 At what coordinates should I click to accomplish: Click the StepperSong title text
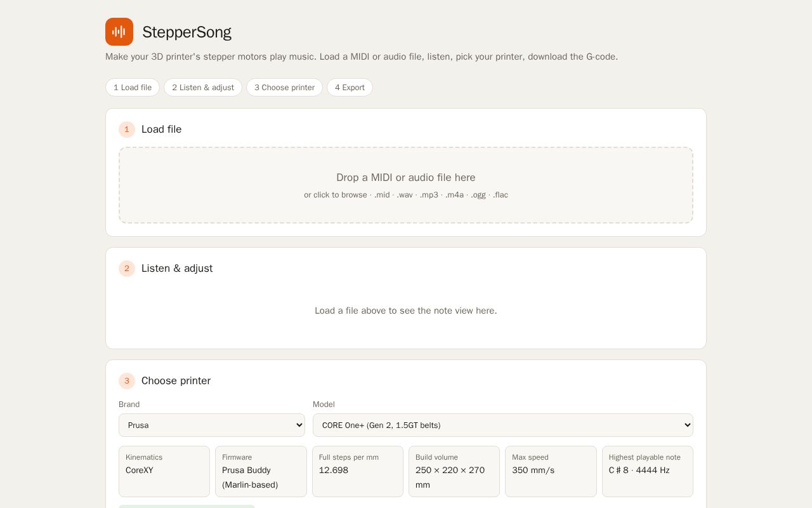pos(187,32)
